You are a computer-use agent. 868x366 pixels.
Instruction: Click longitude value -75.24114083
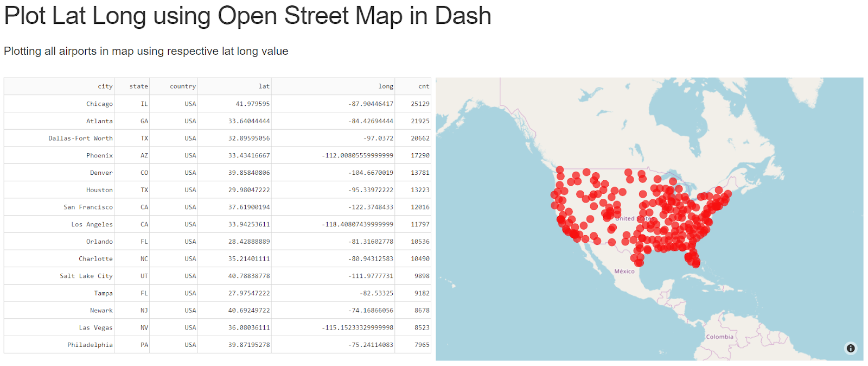[333, 345]
